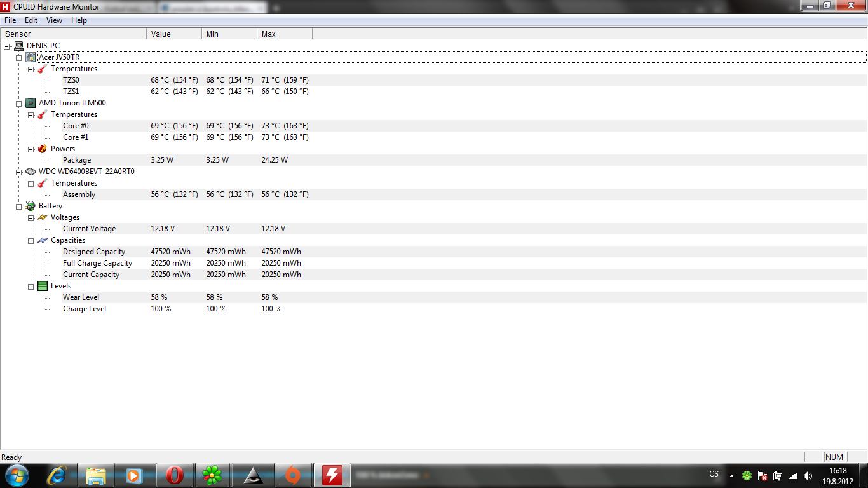Viewport: 868px width, 488px height.
Task: Show hidden tray icons arrow
Action: click(x=731, y=475)
